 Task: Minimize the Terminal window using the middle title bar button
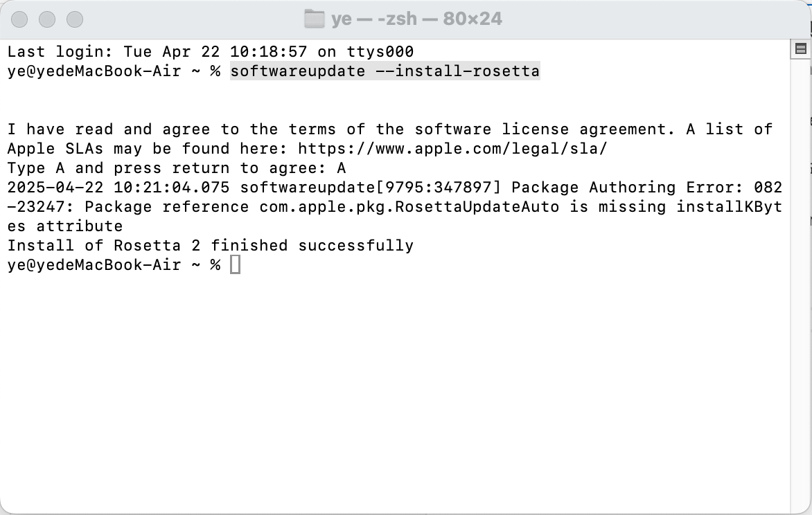(x=47, y=19)
